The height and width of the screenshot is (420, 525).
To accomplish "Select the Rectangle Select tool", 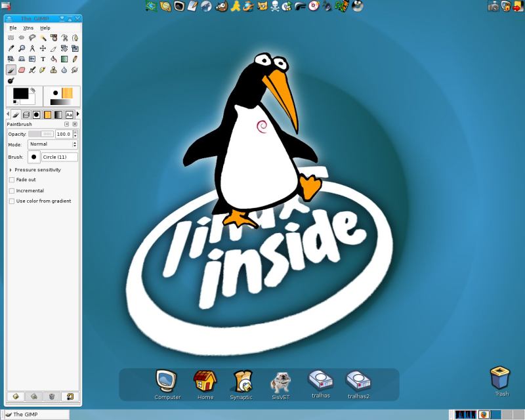I will coord(10,38).
